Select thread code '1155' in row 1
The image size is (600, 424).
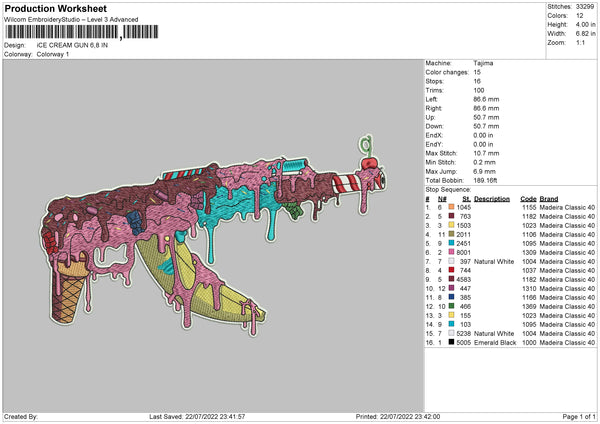529,207
